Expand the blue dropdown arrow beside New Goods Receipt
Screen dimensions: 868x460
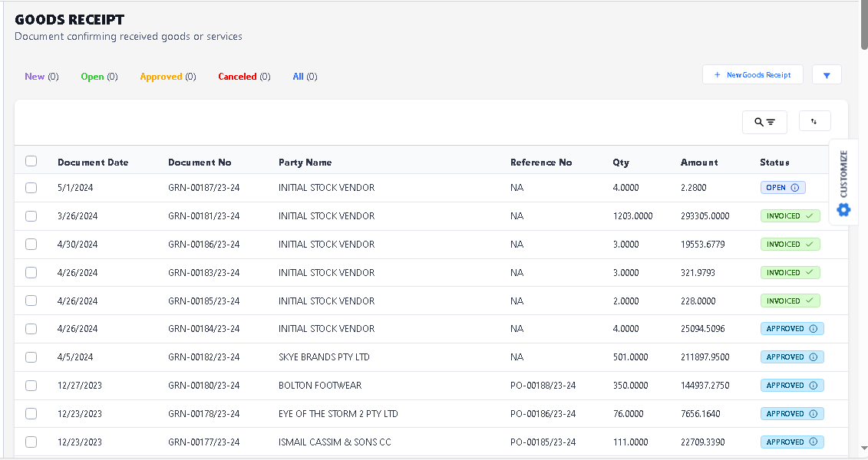tap(827, 75)
